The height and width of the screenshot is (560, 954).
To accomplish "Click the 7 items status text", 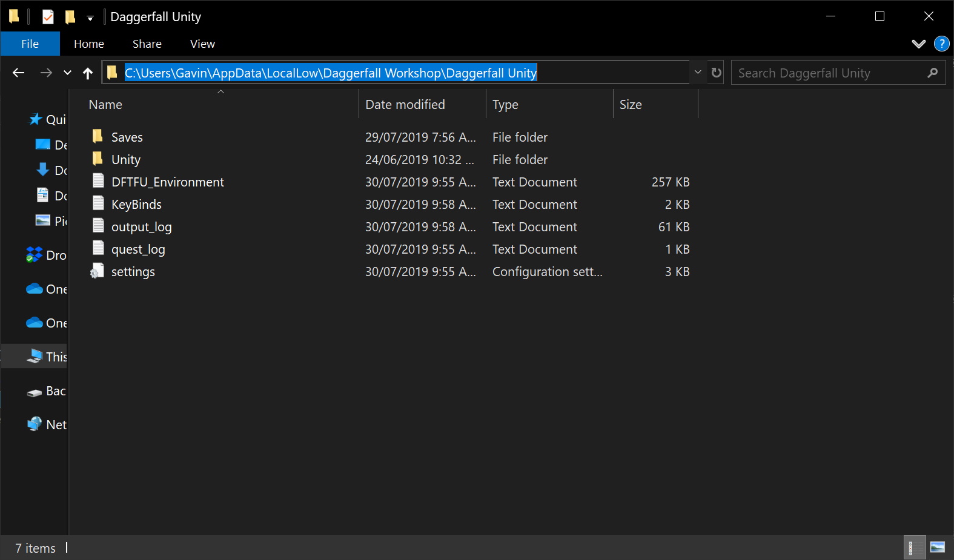I will click(35, 548).
